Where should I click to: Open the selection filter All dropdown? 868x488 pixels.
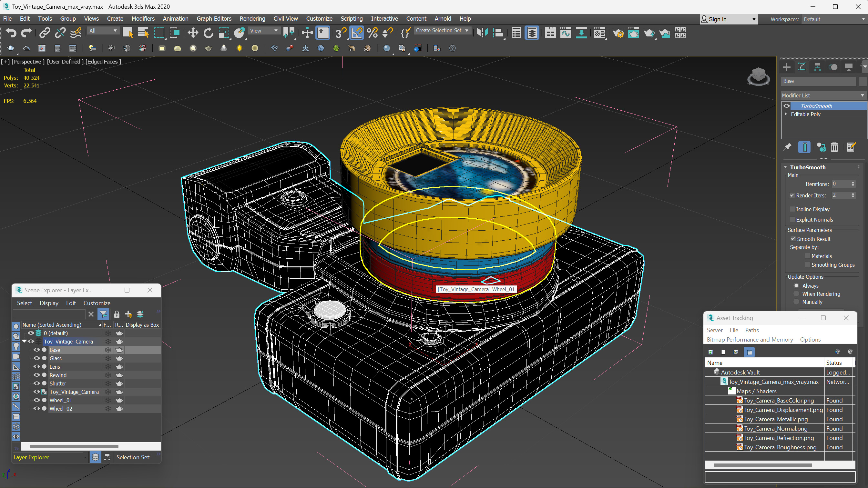pos(103,31)
